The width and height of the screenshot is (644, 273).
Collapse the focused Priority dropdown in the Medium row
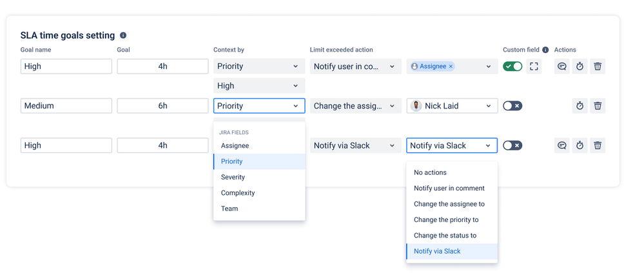point(259,106)
